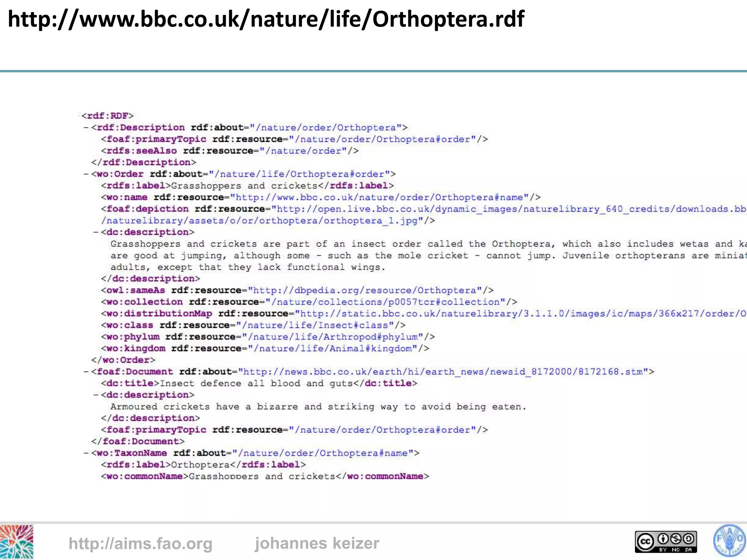Click the Orthoptera.rdf URL title
This screenshot has height=560, width=747.
pyautogui.click(x=266, y=19)
